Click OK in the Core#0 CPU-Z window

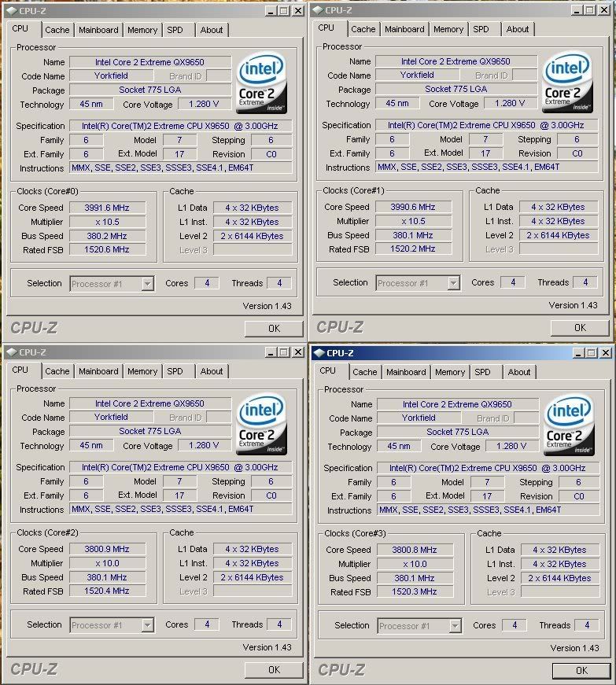pos(274,329)
